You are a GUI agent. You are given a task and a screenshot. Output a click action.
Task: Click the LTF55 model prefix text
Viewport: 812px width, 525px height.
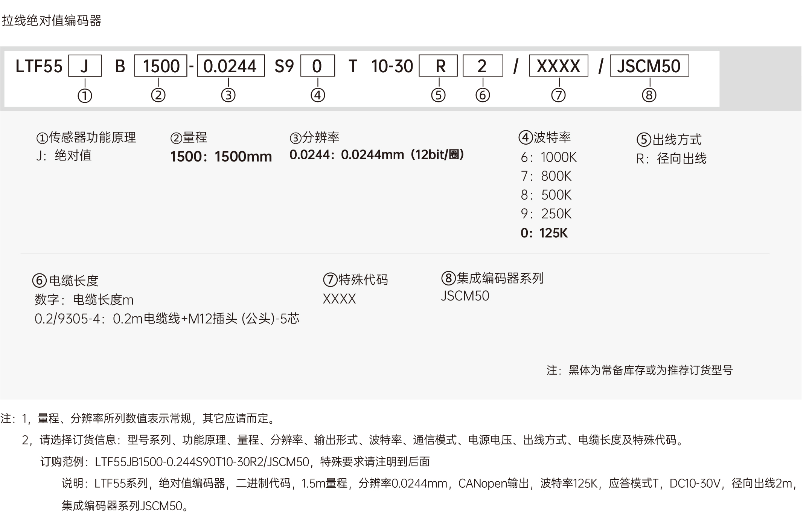(39, 66)
